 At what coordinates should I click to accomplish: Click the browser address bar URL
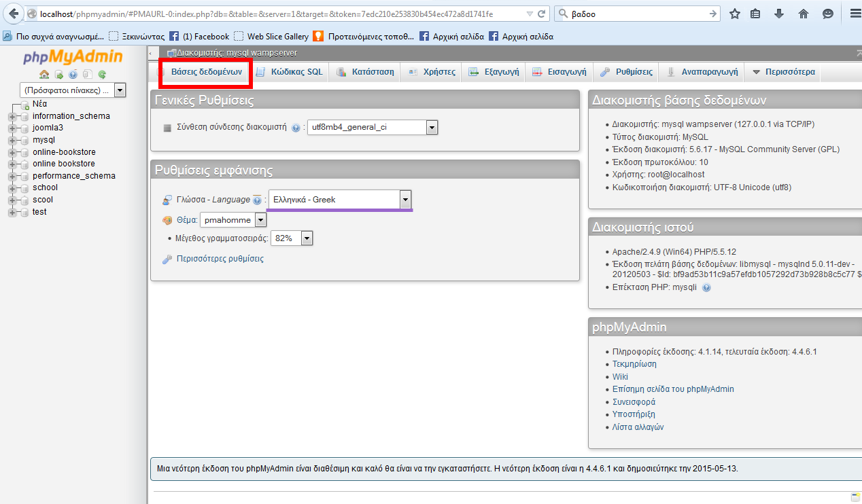[x=266, y=14]
